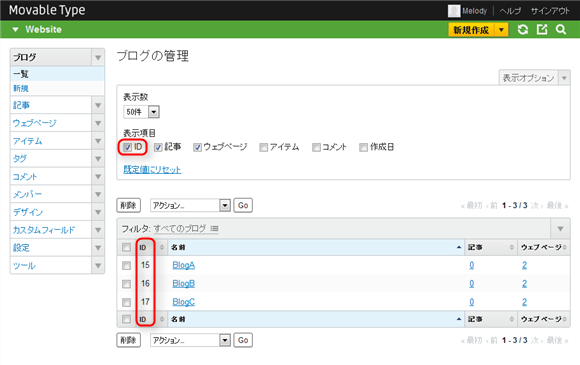Viewport: 580px width, 365px height.
Task: Click Melody user avatar icon
Action: tap(454, 11)
